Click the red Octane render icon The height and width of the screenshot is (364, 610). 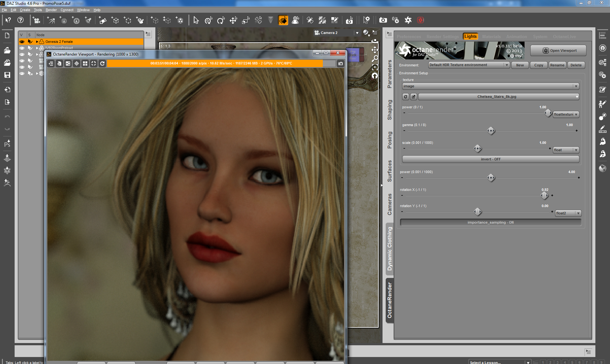point(421,20)
